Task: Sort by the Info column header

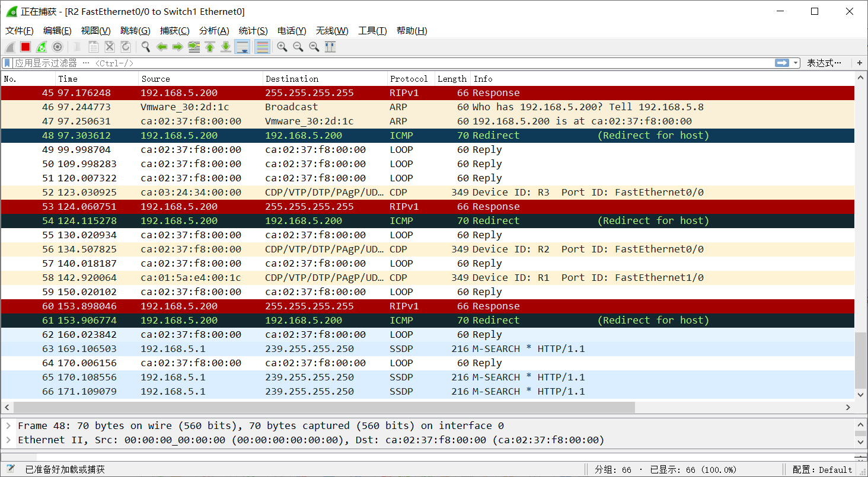Action: coord(663,79)
